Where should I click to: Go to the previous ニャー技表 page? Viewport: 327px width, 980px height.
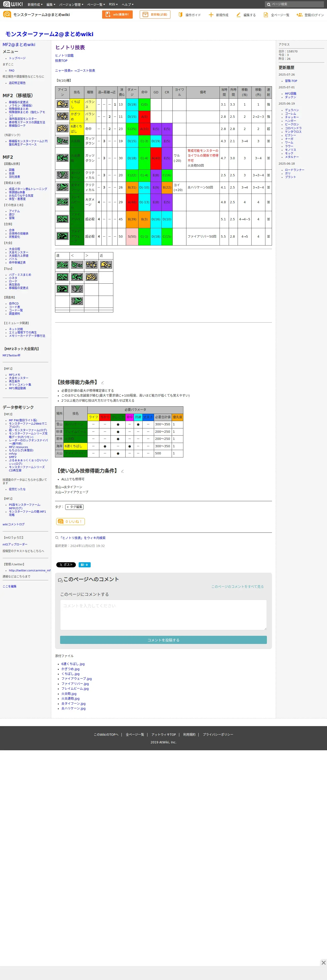coord(64,71)
